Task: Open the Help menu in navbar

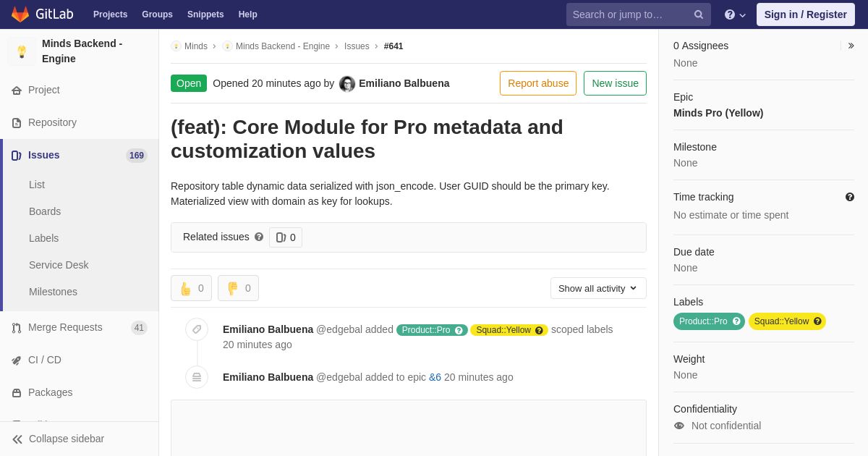Action: click(x=248, y=14)
